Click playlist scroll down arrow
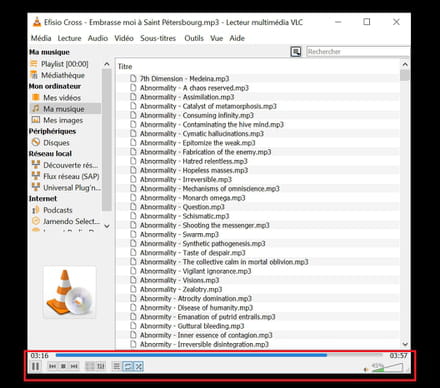Image resolution: width=440 pixels, height=388 pixels. tap(405, 344)
